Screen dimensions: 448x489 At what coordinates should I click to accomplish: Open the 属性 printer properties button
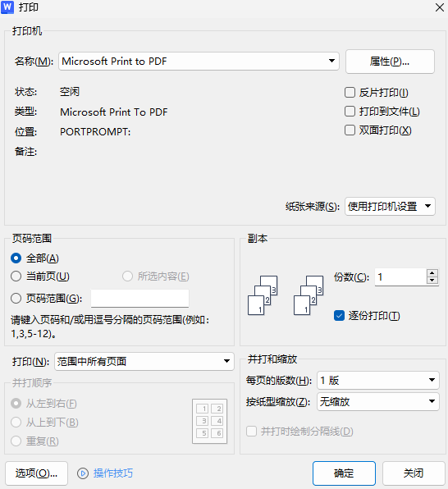[x=390, y=62]
